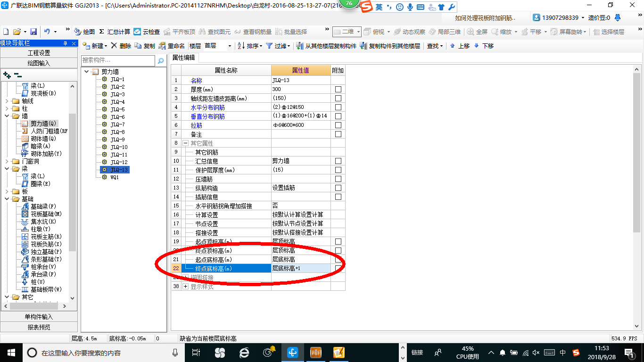Viewport: 644px width, 362px height.
Task: Check 附加 box for 厚度(mm) row
Action: point(338,90)
